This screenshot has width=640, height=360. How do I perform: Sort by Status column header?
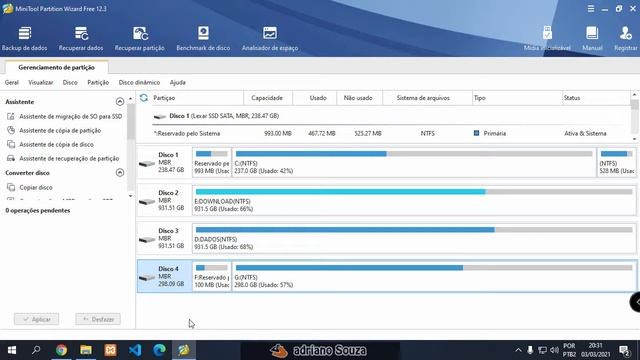tap(596, 98)
